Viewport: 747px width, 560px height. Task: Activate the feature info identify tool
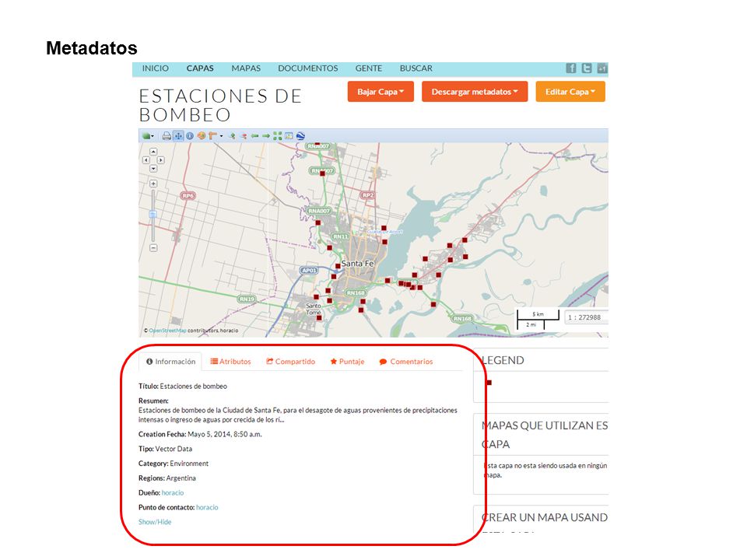point(190,136)
